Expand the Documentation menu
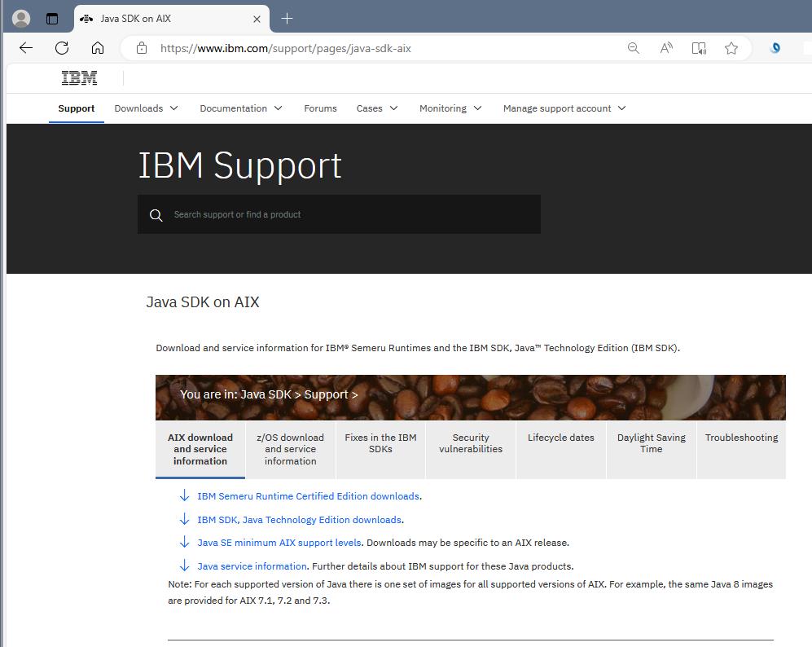Screen dimensions: 812x647 coord(241,108)
